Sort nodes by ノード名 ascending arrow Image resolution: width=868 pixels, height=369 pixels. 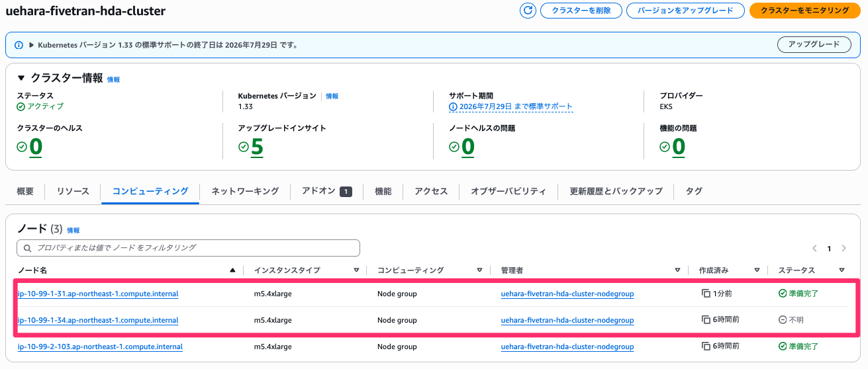click(x=232, y=270)
